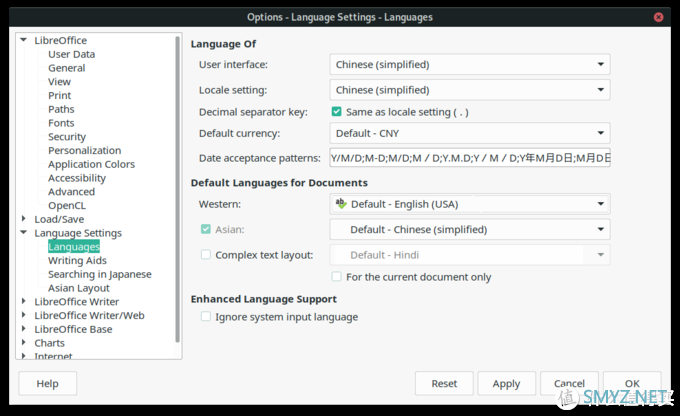Check For the current document only
Image resolution: width=680 pixels, height=416 pixels.
point(337,277)
